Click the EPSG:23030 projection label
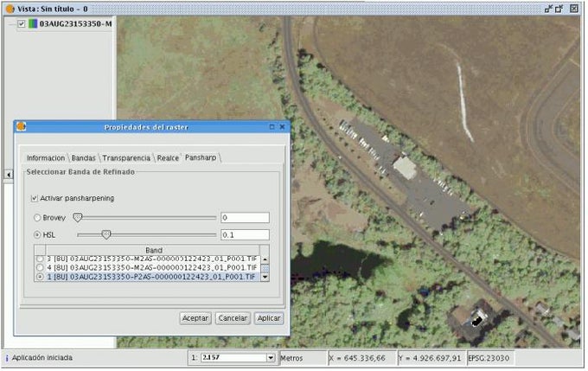Viewport: 588px width, 371px height. (x=489, y=359)
